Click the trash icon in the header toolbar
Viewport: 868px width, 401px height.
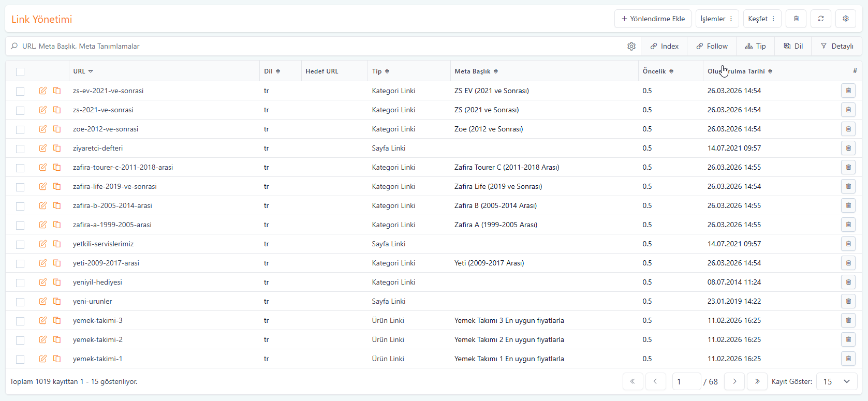pyautogui.click(x=796, y=19)
